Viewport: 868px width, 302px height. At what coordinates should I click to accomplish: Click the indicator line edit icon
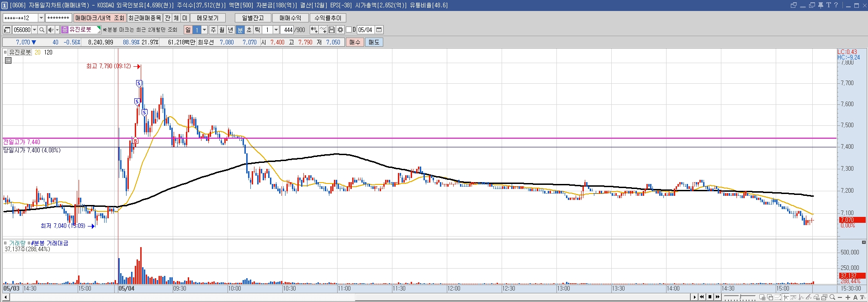pos(323,30)
